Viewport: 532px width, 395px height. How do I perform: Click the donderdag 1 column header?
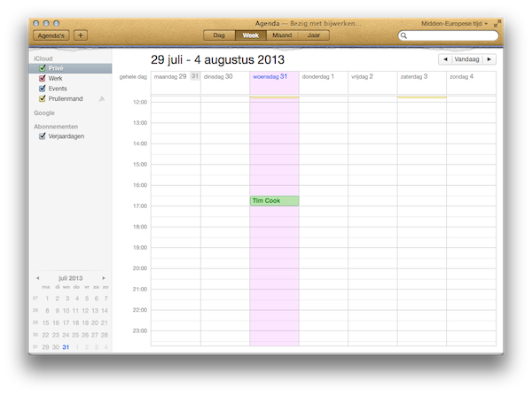click(318, 76)
